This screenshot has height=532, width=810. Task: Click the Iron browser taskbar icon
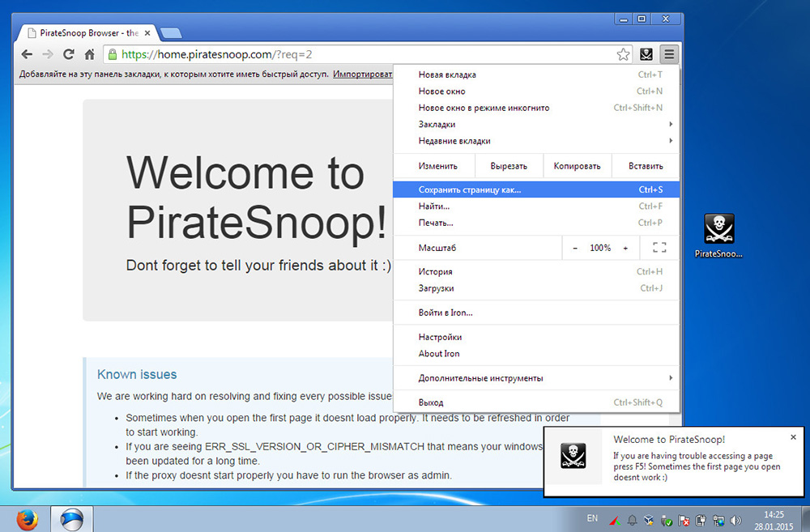coord(71,519)
